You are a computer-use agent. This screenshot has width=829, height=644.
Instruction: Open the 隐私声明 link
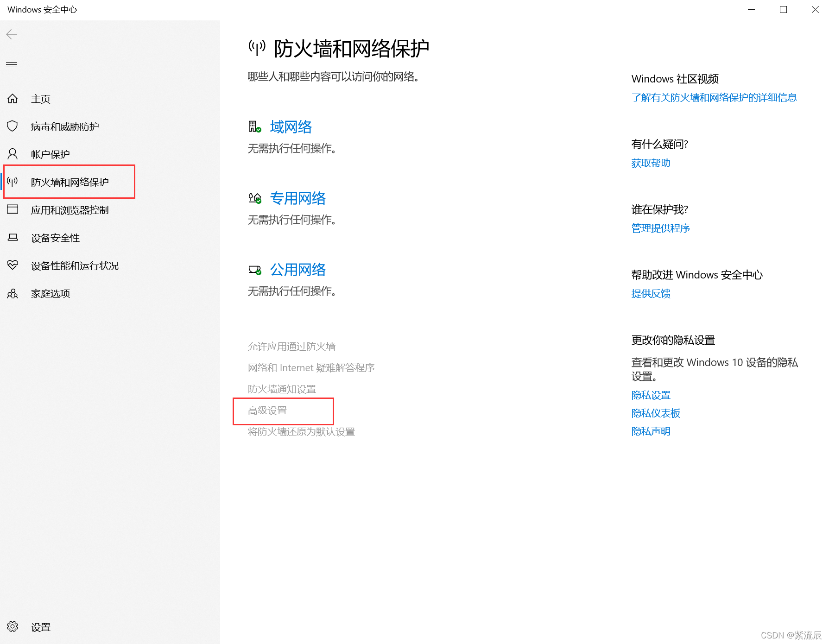[x=651, y=431]
